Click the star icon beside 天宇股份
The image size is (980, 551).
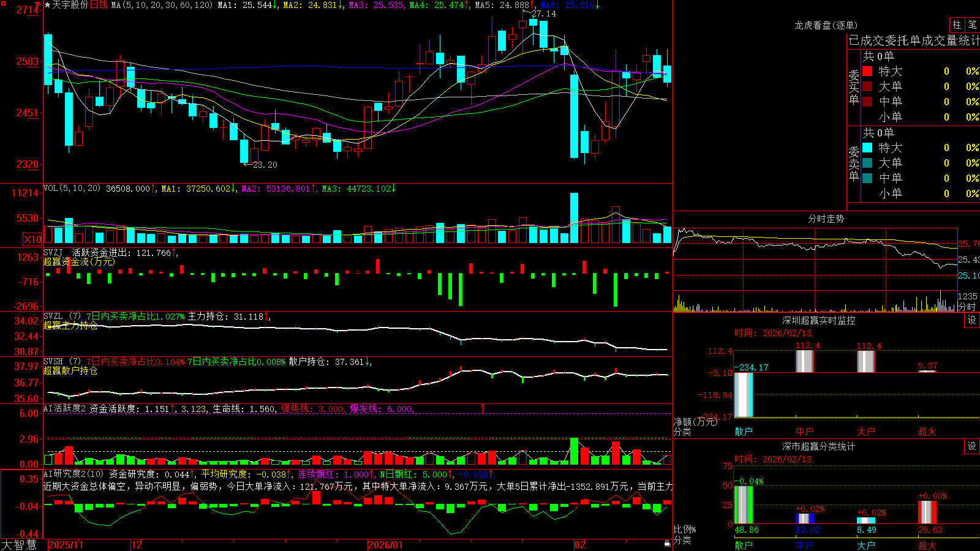click(47, 5)
